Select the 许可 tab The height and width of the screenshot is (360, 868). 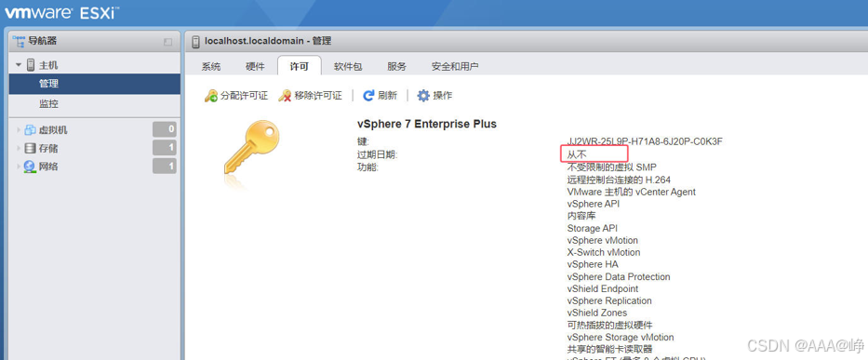(x=300, y=66)
